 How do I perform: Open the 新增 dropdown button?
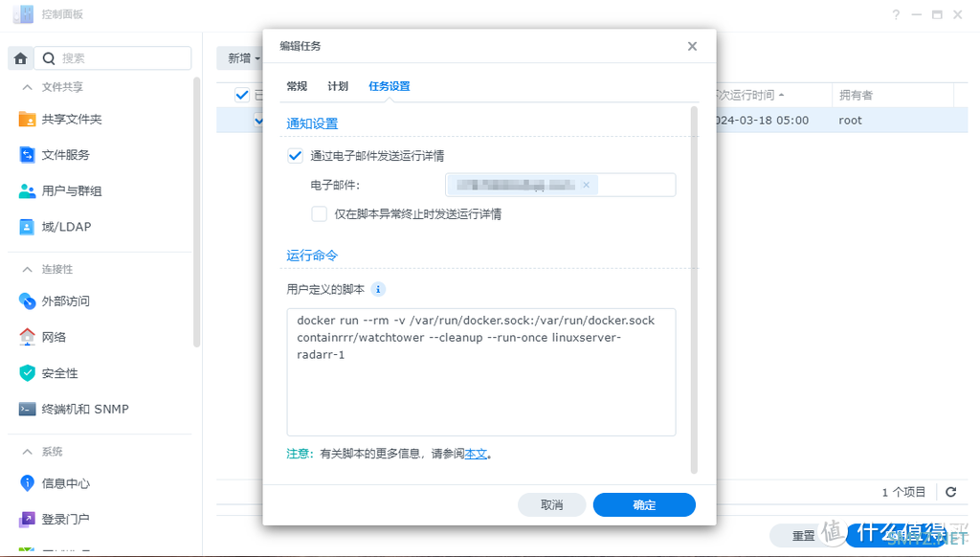click(x=243, y=58)
